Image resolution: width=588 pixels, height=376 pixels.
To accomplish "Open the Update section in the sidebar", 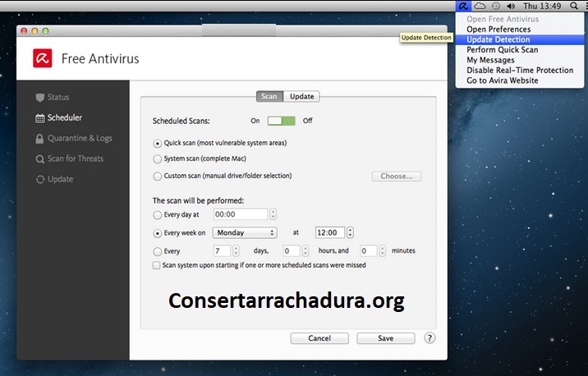I will [x=54, y=179].
